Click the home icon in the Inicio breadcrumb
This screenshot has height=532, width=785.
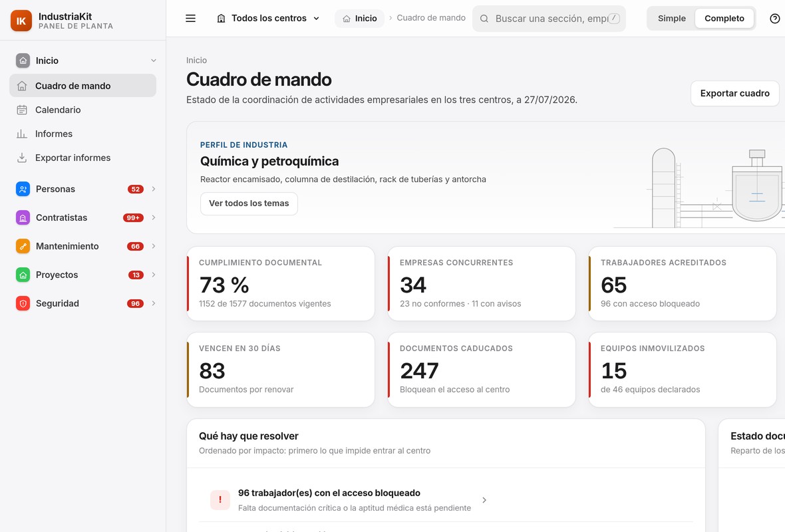coord(347,19)
